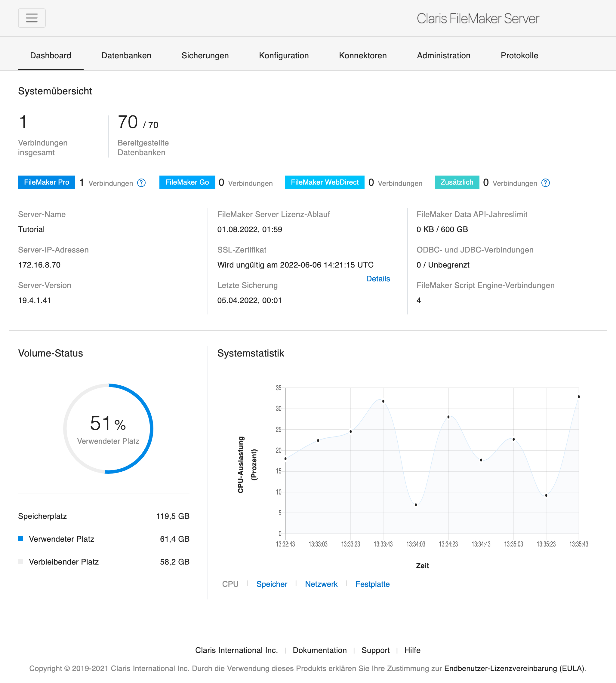Open the Dokumentation footer link
Image resolution: width=616 pixels, height=683 pixels.
(319, 650)
